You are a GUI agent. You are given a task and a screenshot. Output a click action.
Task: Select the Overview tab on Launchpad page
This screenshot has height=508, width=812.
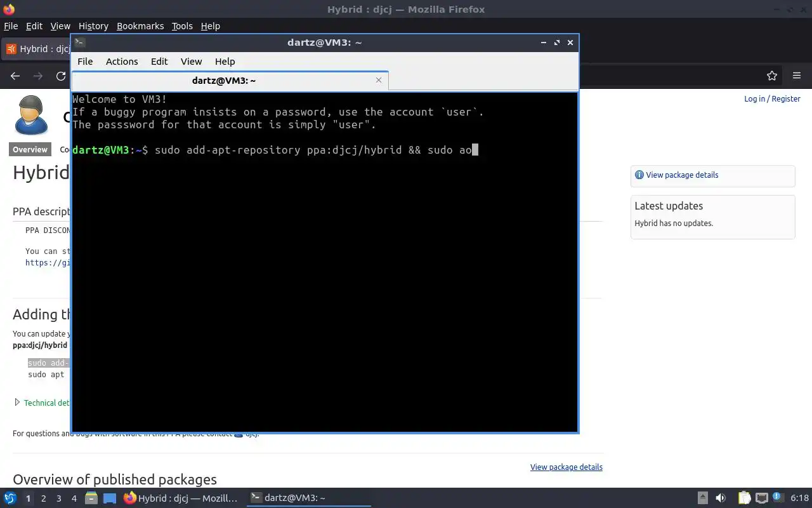[x=30, y=150]
